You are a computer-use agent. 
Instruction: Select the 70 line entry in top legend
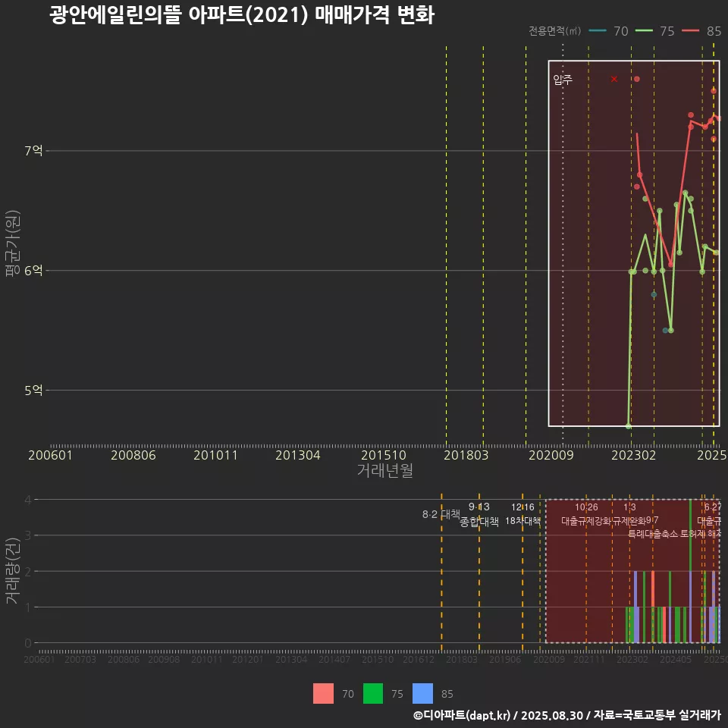(x=608, y=31)
